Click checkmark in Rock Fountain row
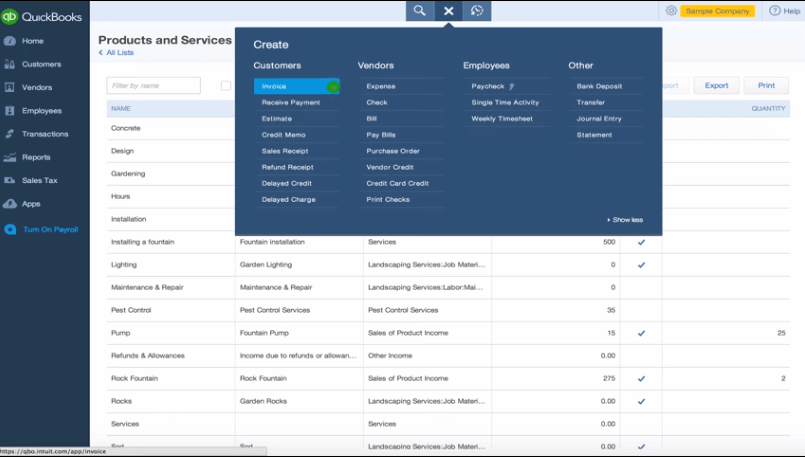 [x=641, y=378]
